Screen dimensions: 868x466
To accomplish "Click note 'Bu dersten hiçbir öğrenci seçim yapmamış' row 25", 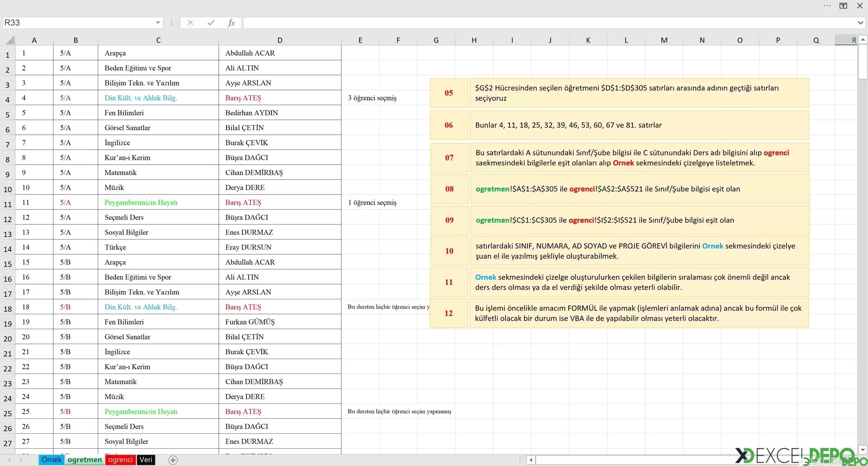I will pos(399,411).
